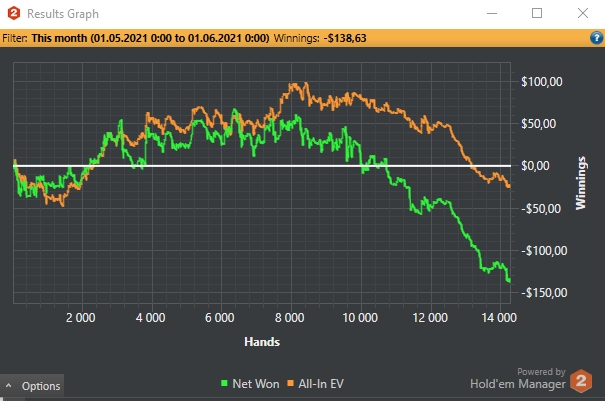
Task: Click the $100,00 axis label
Action: coord(542,82)
